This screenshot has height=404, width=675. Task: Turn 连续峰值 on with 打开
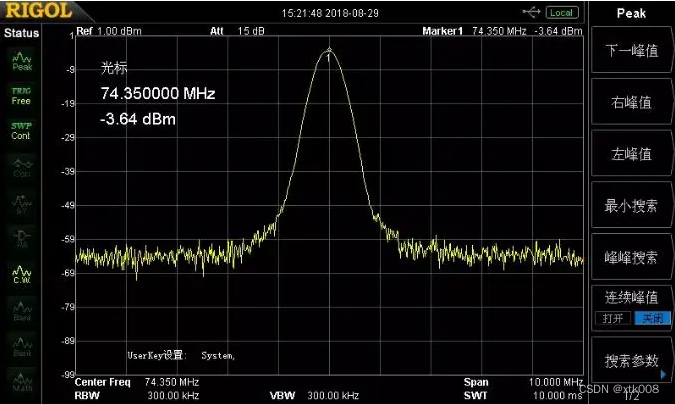pyautogui.click(x=613, y=318)
